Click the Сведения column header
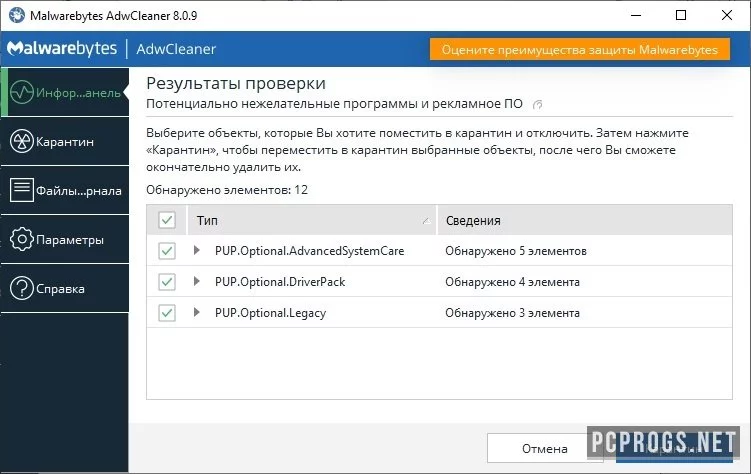 click(585, 220)
